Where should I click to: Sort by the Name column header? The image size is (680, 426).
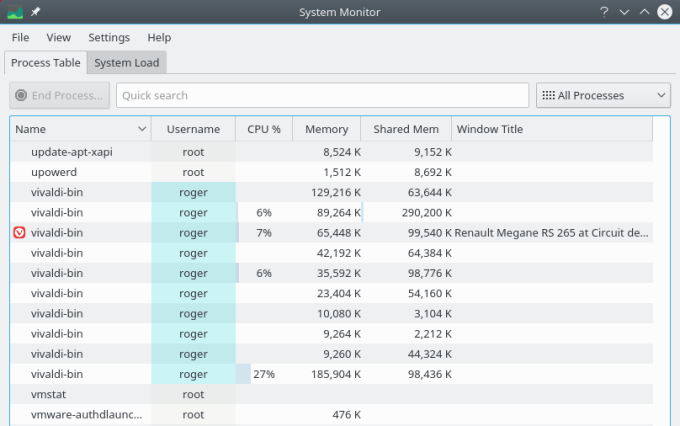pos(81,129)
